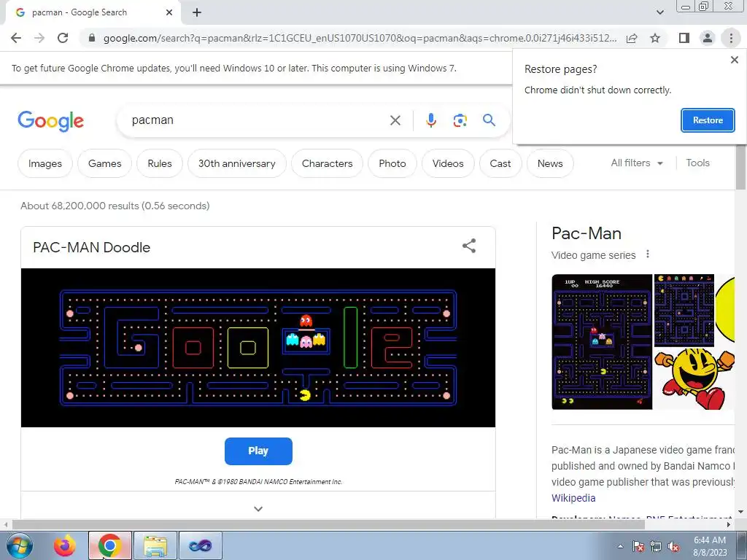This screenshot has width=747, height=560.
Task: Click the forward navigation arrow
Action: point(39,38)
